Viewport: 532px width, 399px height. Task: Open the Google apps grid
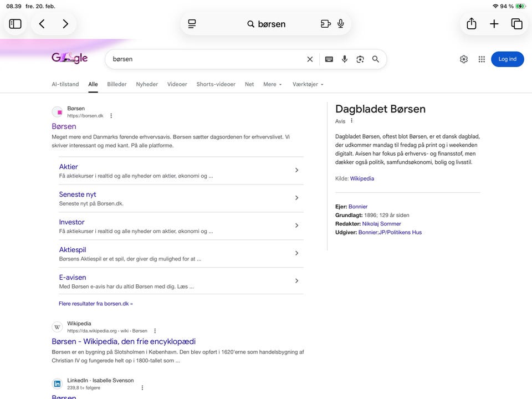point(482,59)
